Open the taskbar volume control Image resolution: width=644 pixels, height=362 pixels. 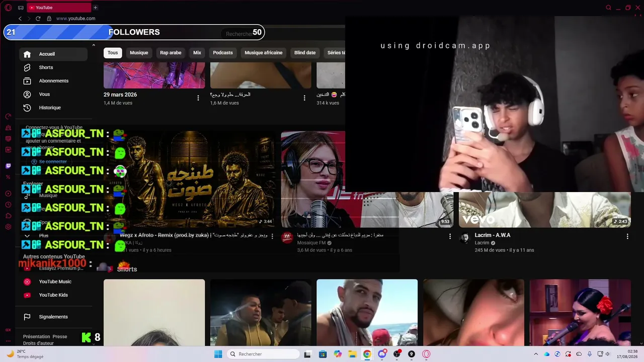click(607, 354)
